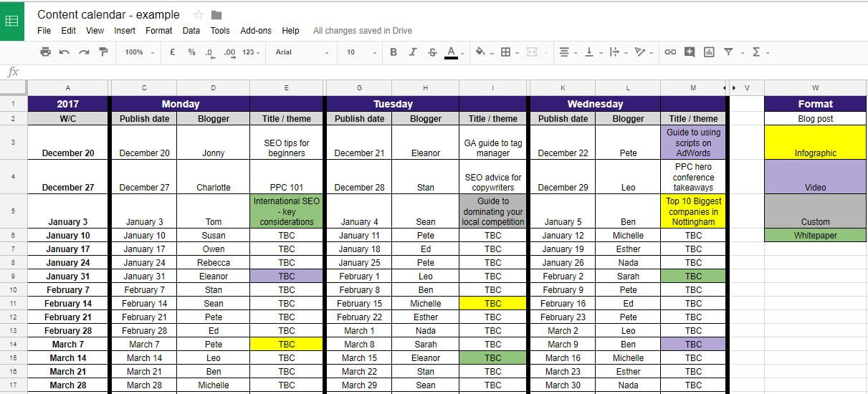Click 'All changes saved in Drive' link
This screenshot has height=394, width=868.
click(363, 31)
